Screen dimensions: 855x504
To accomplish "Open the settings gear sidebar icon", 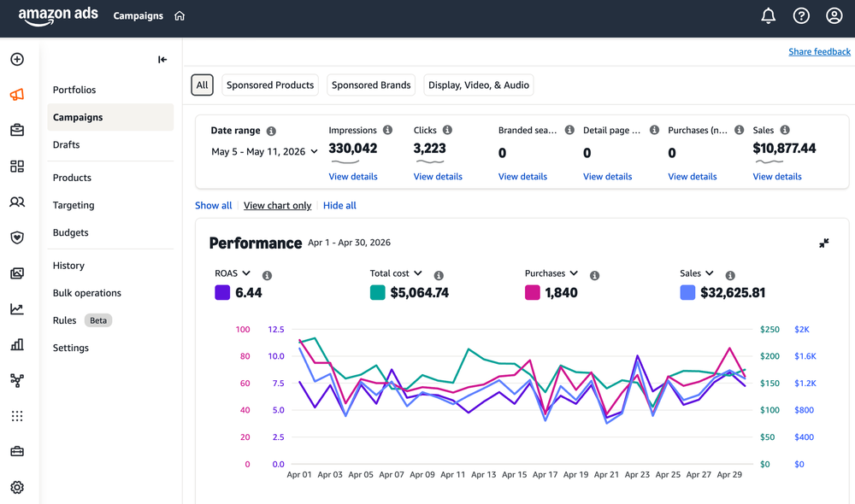I will tap(17, 487).
